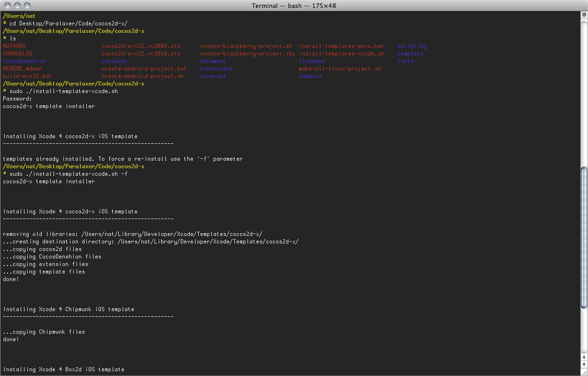The image size is (588, 376).
Task: Click the 'Password:' prompt line
Action: pos(17,99)
